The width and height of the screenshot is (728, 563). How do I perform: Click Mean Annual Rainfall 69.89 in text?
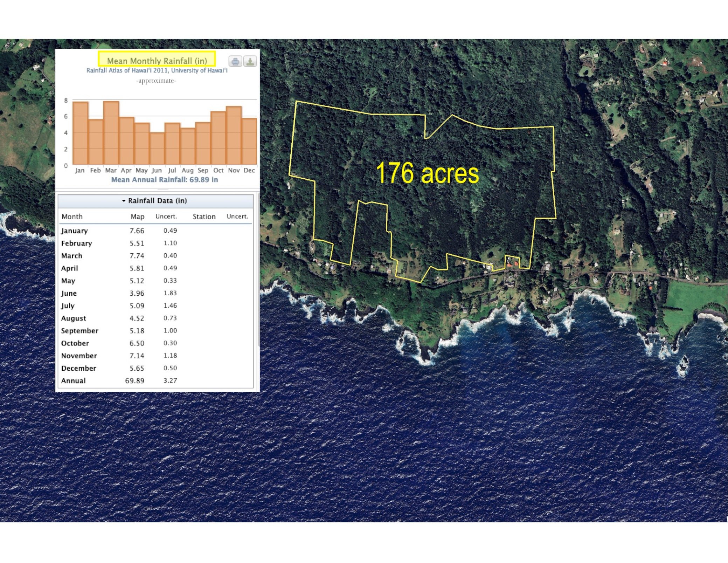[164, 180]
